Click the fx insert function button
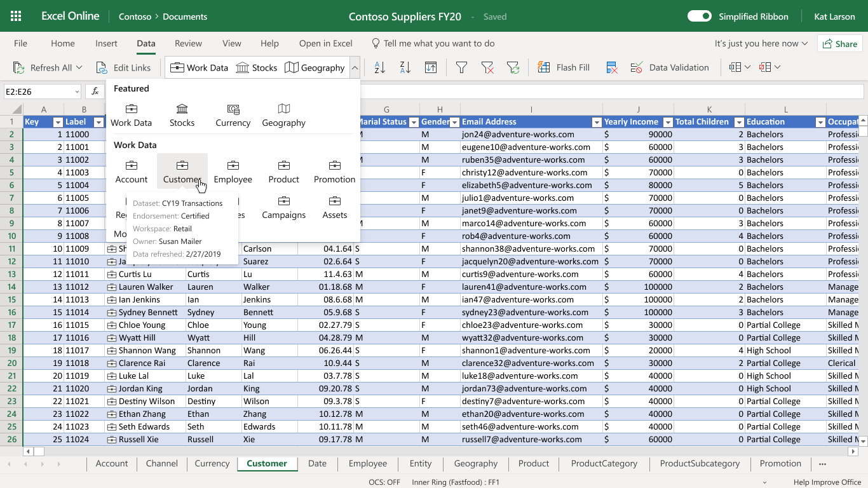The width and height of the screenshot is (868, 488). point(95,91)
